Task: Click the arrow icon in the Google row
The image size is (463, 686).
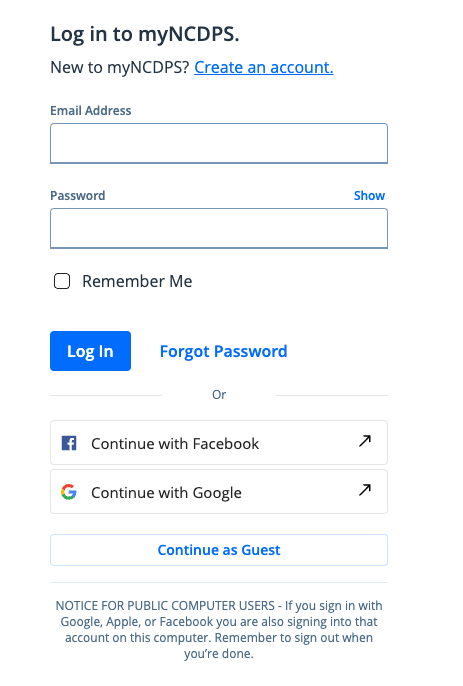Action: pos(365,490)
